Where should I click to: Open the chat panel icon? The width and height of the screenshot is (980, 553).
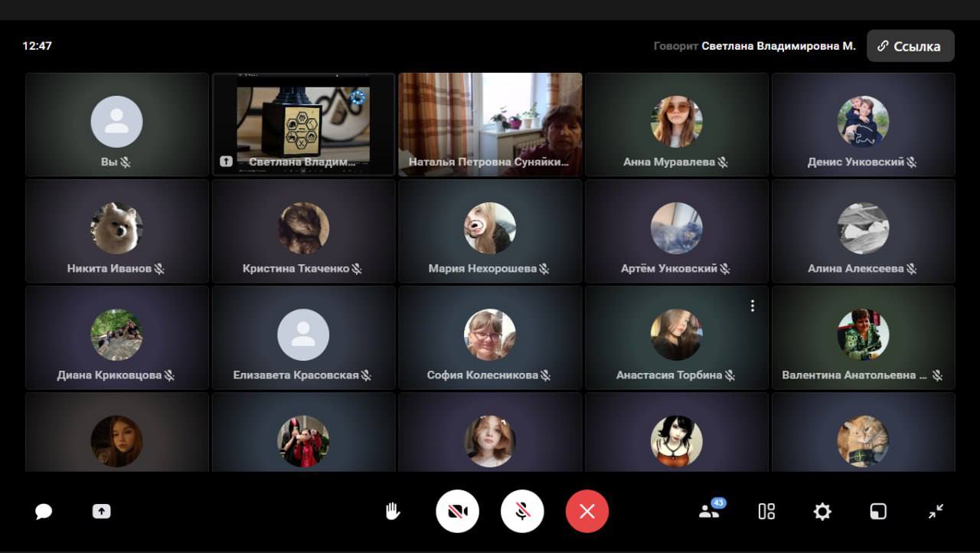pos(44,512)
